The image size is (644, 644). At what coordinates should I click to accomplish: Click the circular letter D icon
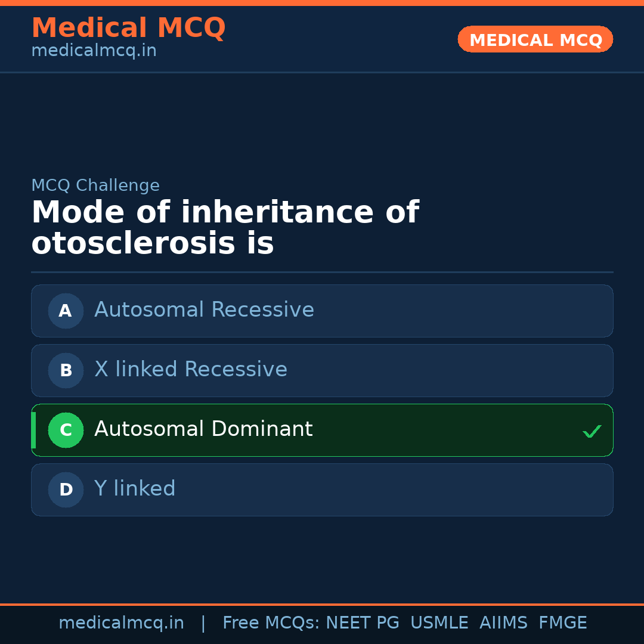(66, 490)
